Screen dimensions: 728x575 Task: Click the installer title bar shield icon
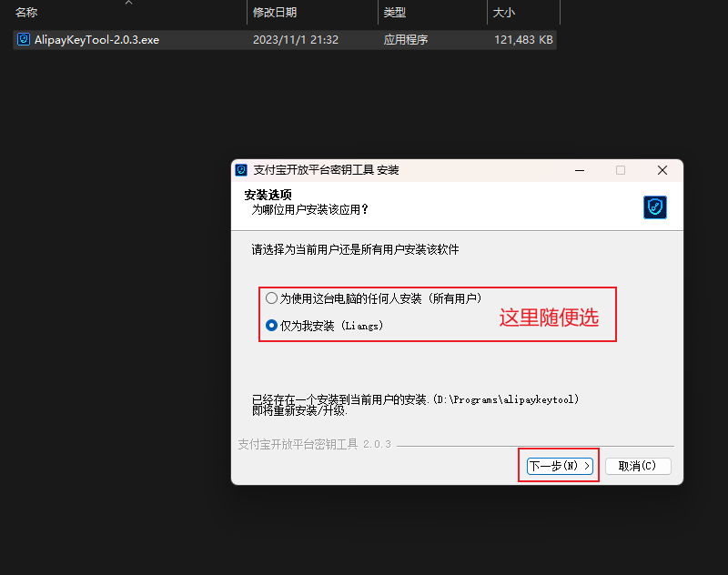click(241, 170)
